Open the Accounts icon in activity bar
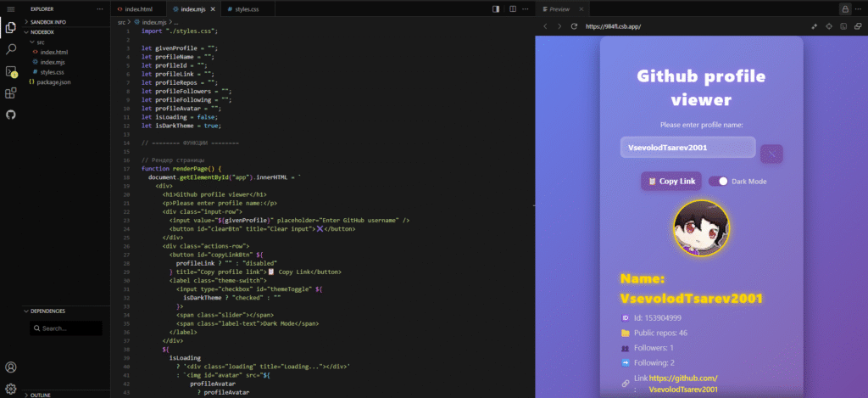 pyautogui.click(x=11, y=367)
